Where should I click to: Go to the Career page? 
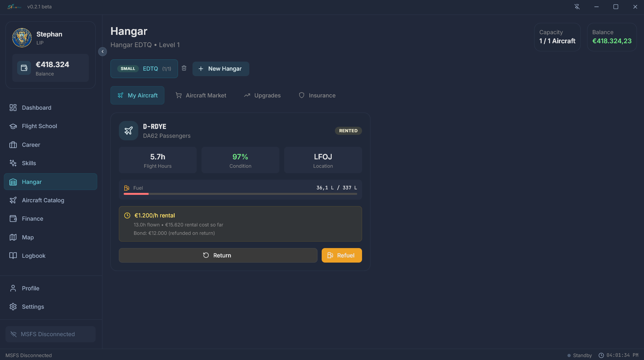[x=31, y=145]
